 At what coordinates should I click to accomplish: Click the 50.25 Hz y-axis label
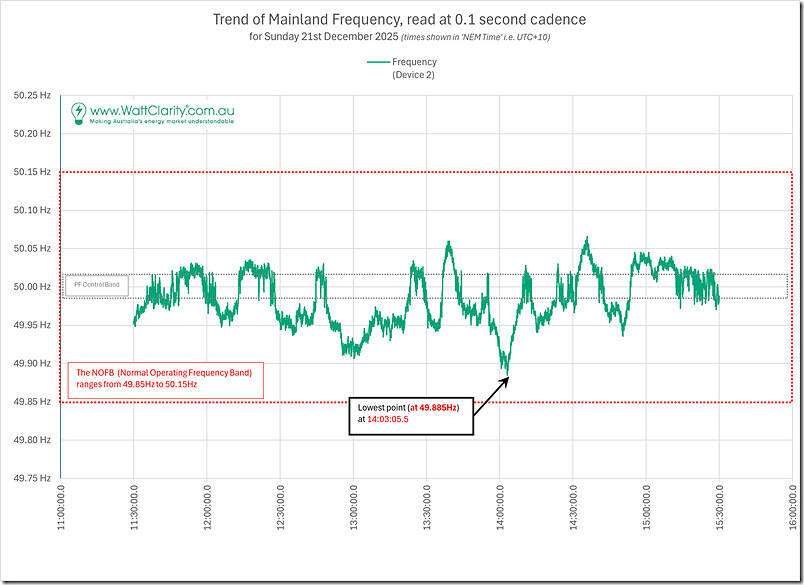32,95
